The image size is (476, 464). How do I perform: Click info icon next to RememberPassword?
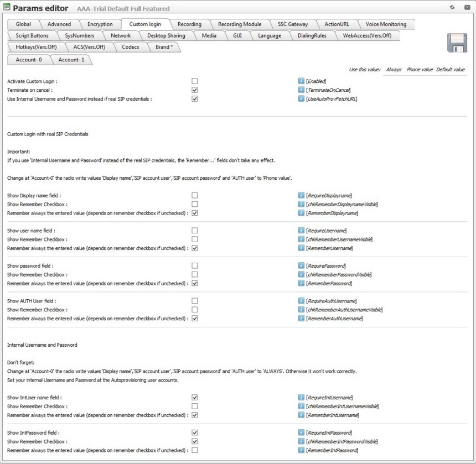coord(301,283)
